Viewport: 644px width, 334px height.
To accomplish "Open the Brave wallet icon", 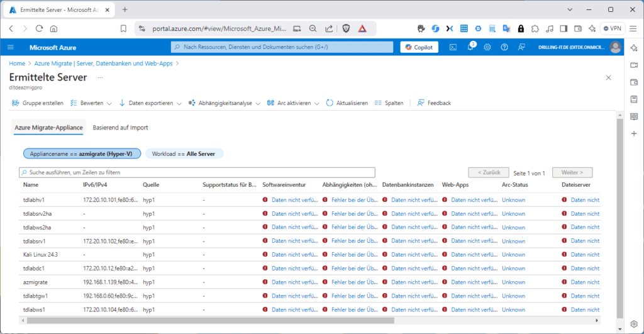I will tap(578, 28).
